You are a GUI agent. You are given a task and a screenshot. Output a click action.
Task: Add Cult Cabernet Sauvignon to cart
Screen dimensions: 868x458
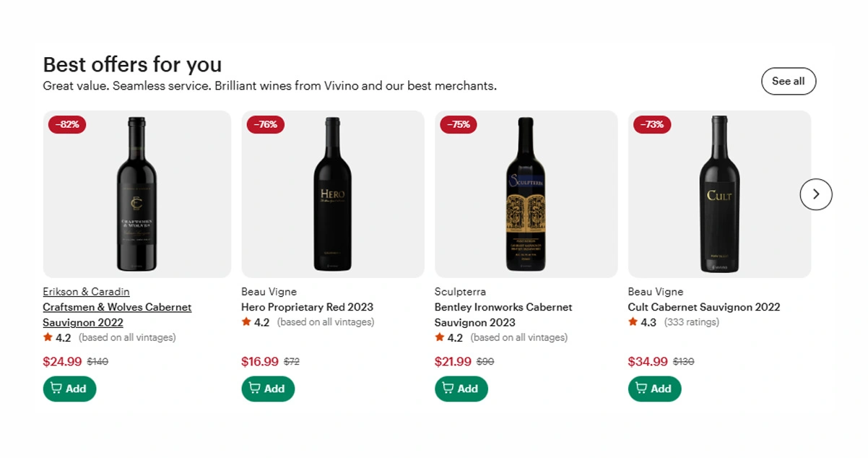(x=654, y=389)
